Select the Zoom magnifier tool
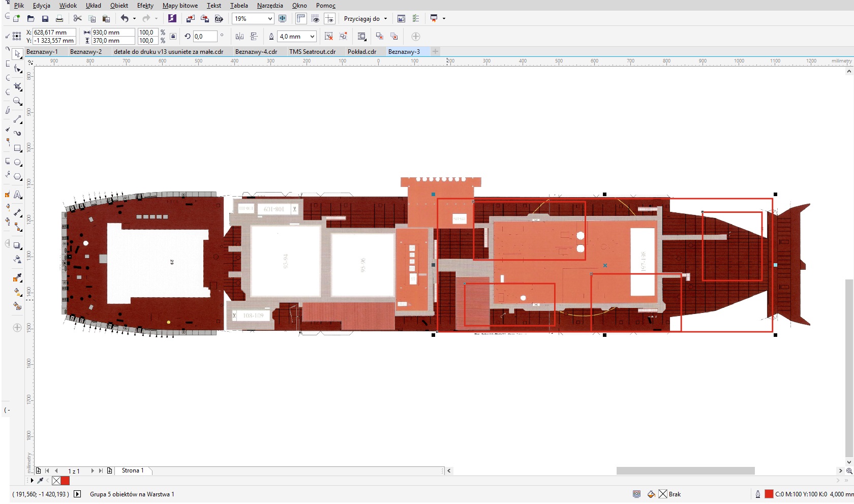 click(x=17, y=101)
